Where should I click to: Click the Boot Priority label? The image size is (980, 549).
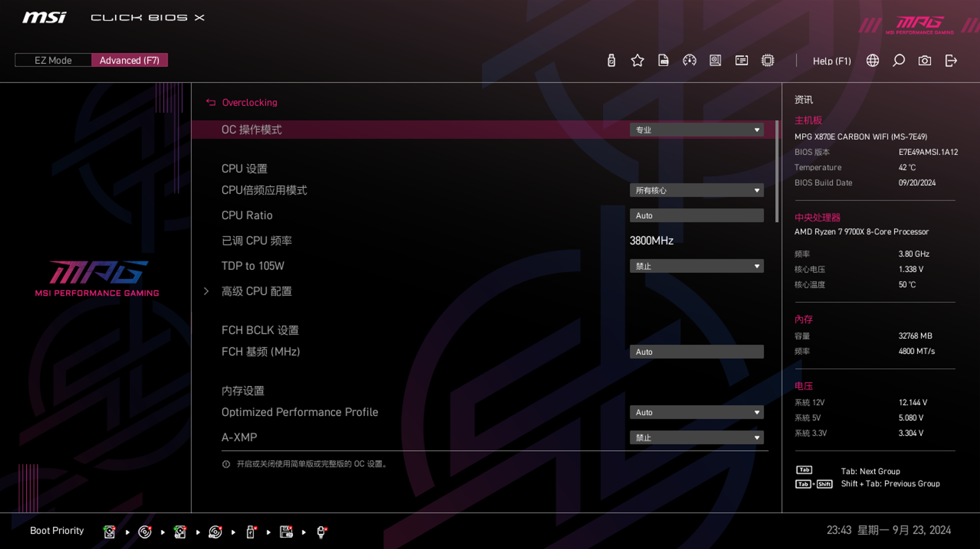click(x=57, y=531)
